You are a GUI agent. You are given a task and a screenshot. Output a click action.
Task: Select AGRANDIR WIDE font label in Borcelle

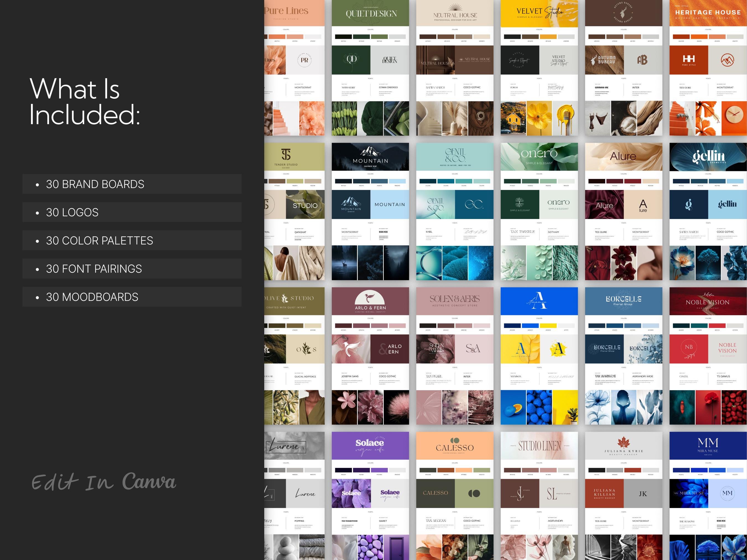pyautogui.click(x=643, y=376)
